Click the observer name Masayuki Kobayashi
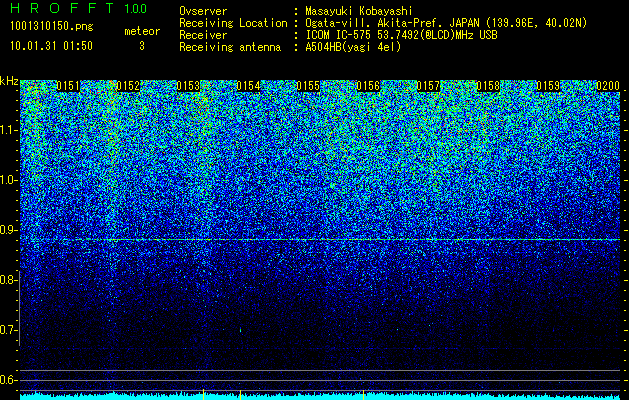 [x=359, y=11]
